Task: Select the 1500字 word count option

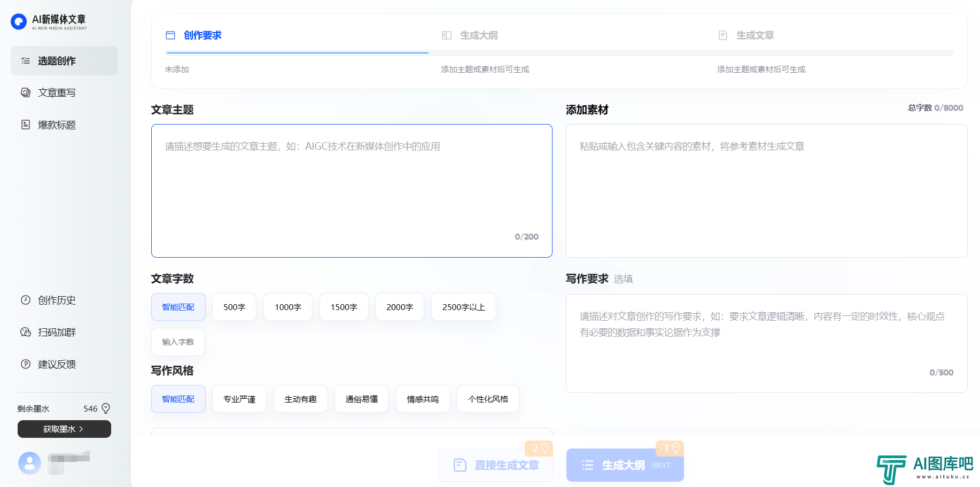Action: 344,307
